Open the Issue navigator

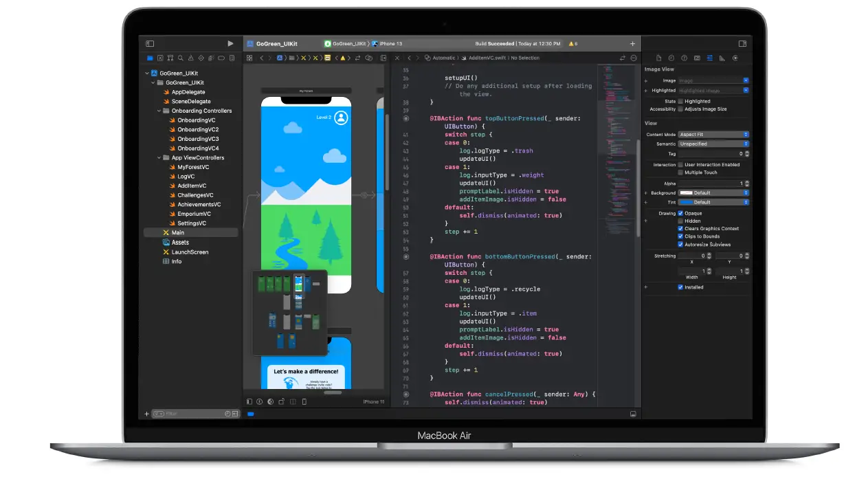[x=191, y=58]
